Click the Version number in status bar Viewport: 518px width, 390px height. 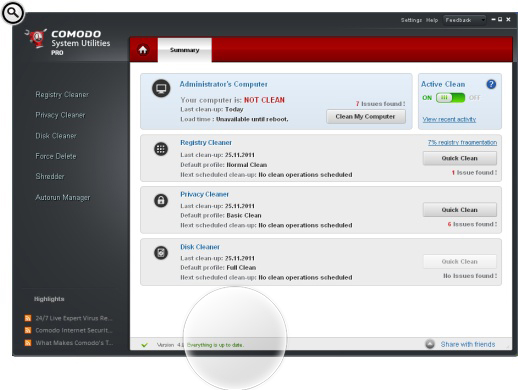point(170,345)
